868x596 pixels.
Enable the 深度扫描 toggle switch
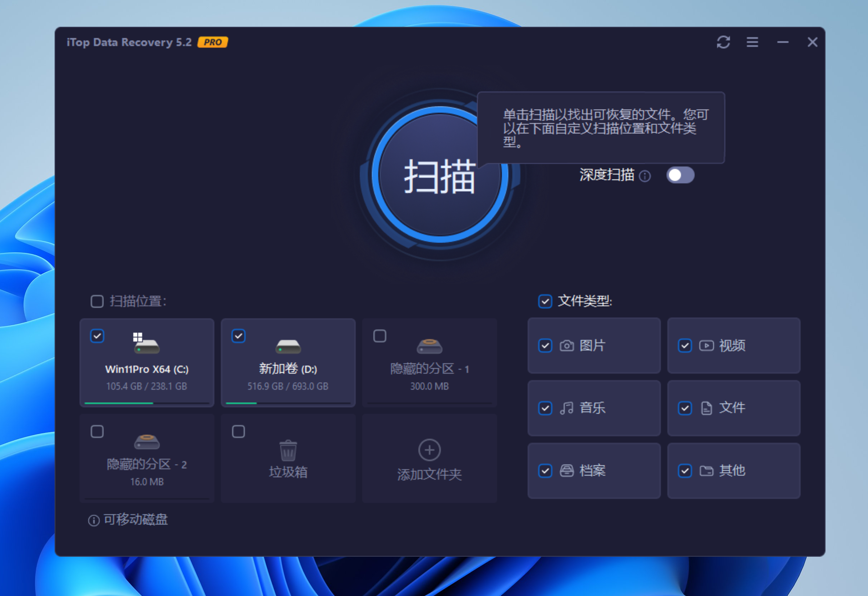coord(680,175)
